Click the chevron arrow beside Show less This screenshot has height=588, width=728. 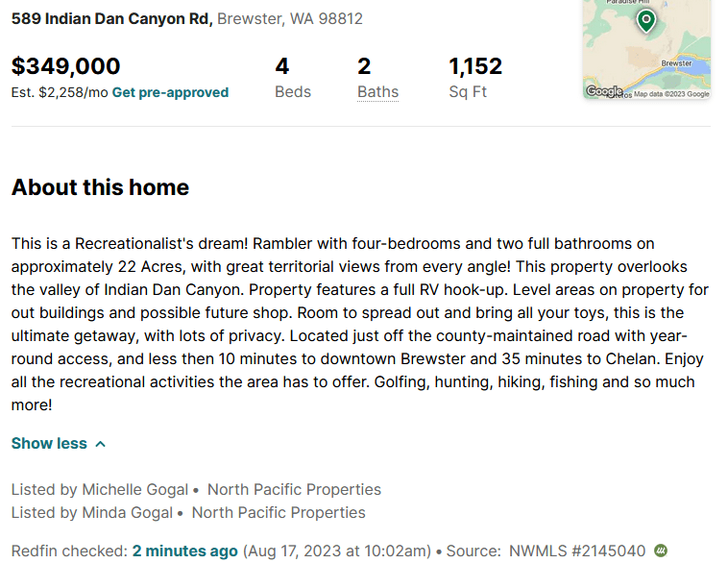(101, 444)
